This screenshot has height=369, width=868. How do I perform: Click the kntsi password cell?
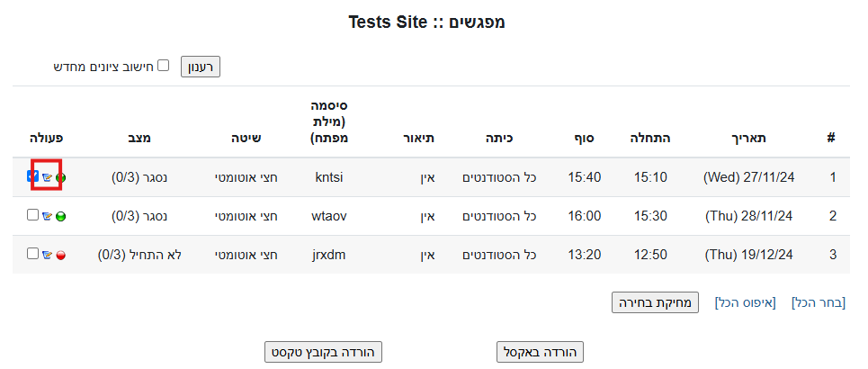pos(329,177)
